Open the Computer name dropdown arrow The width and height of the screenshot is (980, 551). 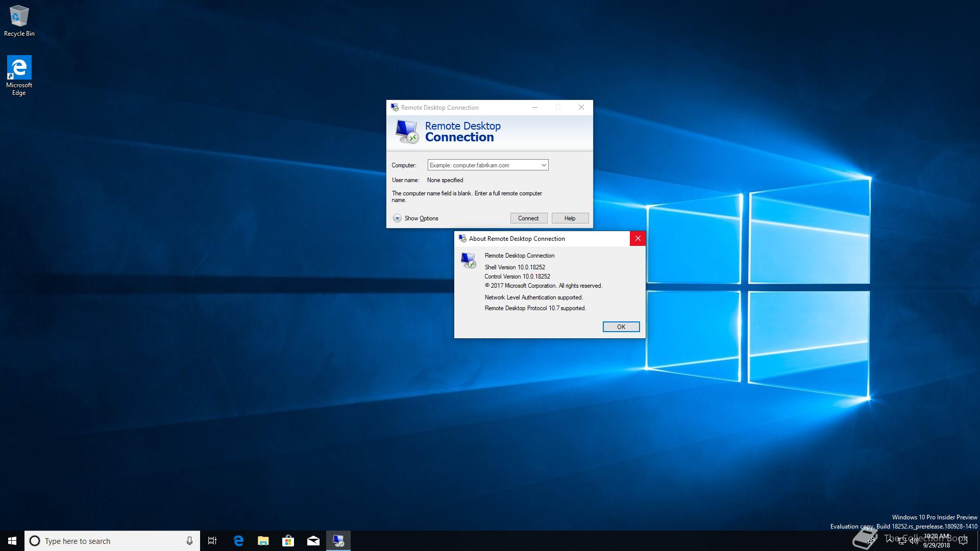[x=544, y=165]
